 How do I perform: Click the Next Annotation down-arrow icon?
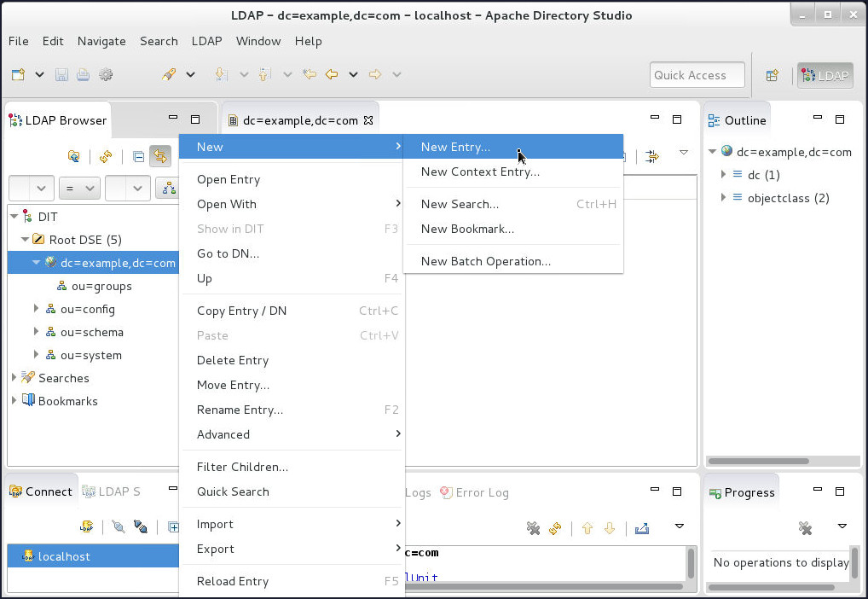pyautogui.click(x=220, y=74)
